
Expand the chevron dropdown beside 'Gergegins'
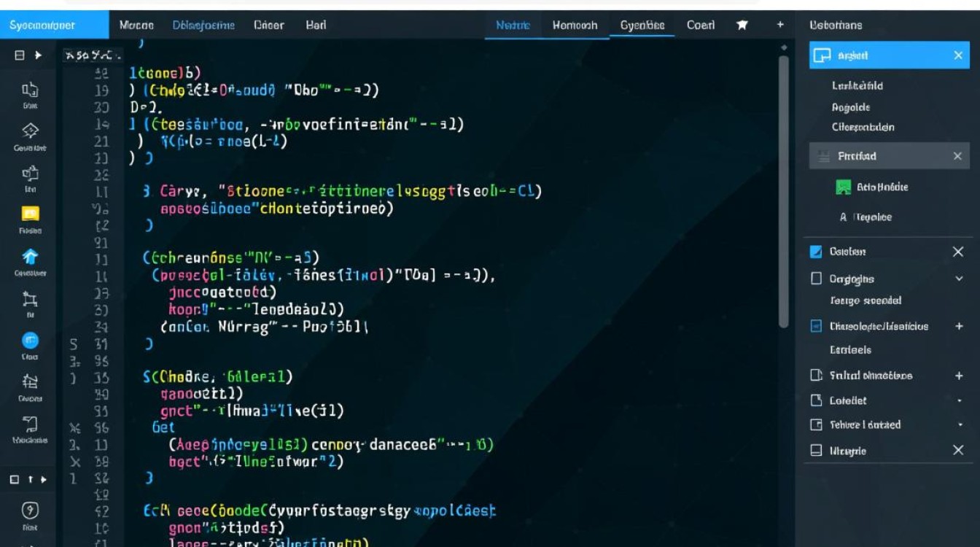959,279
